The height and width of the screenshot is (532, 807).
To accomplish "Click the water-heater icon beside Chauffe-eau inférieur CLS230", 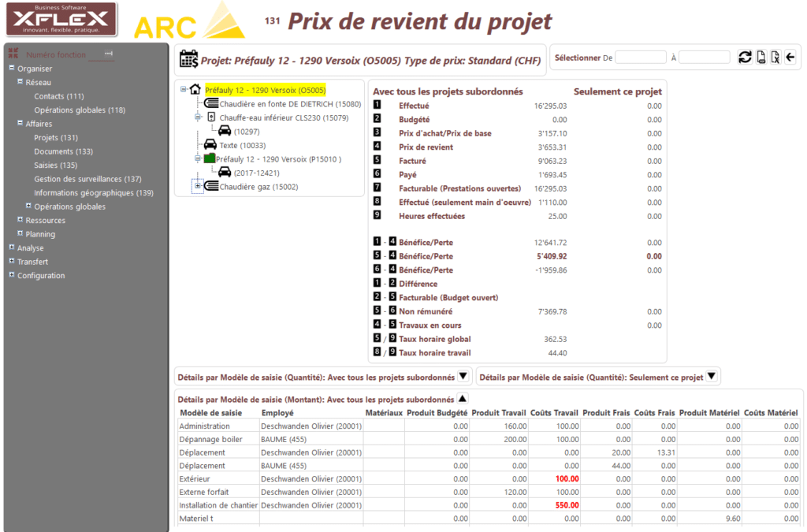I will pyautogui.click(x=211, y=117).
